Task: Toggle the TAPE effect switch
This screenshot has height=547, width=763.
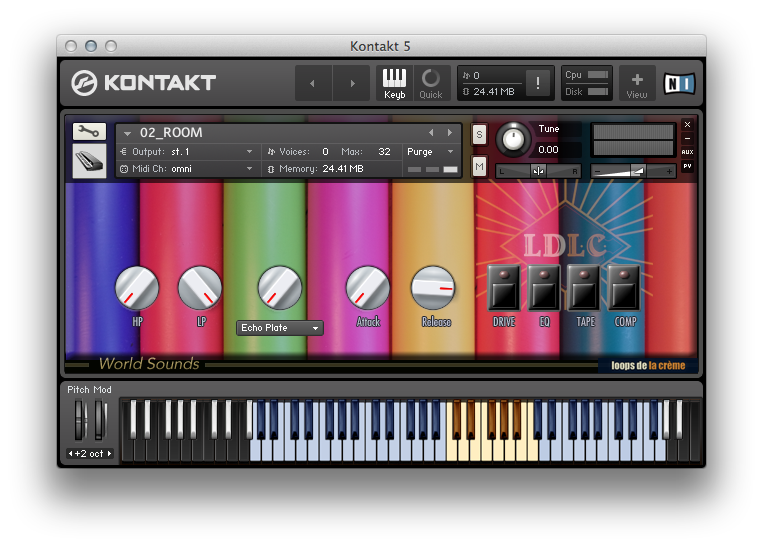Action: point(584,288)
